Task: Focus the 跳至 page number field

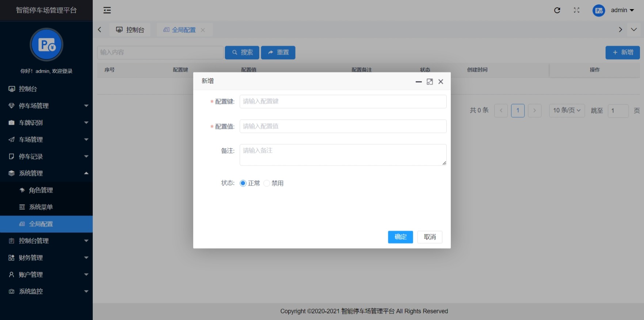Action: (x=618, y=110)
